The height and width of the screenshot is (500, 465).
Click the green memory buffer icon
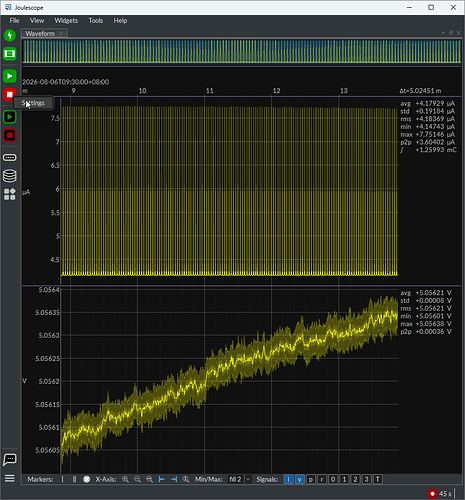(10, 54)
